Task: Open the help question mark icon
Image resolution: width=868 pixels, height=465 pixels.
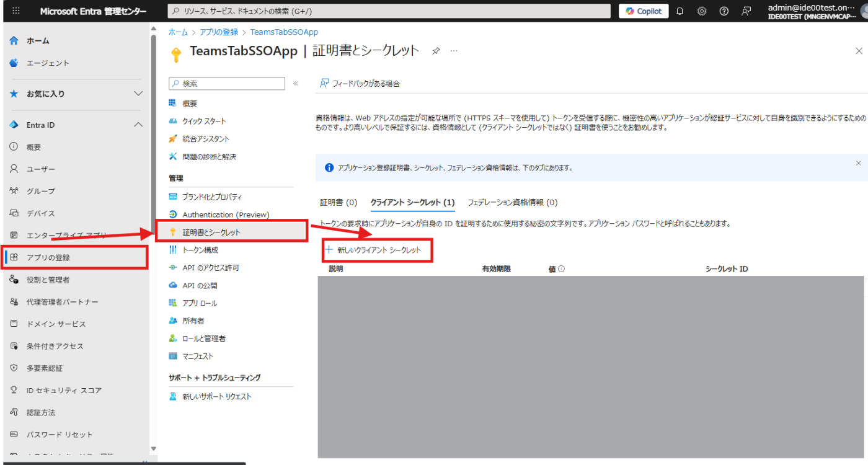Action: 724,11
